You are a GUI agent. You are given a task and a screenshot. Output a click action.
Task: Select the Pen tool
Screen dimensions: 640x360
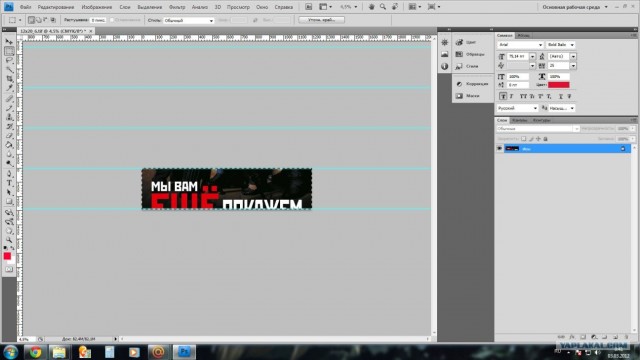click(9, 174)
